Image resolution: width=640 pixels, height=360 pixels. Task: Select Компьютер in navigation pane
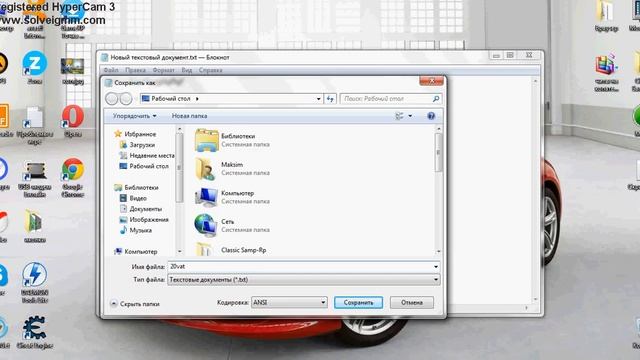coord(136,251)
